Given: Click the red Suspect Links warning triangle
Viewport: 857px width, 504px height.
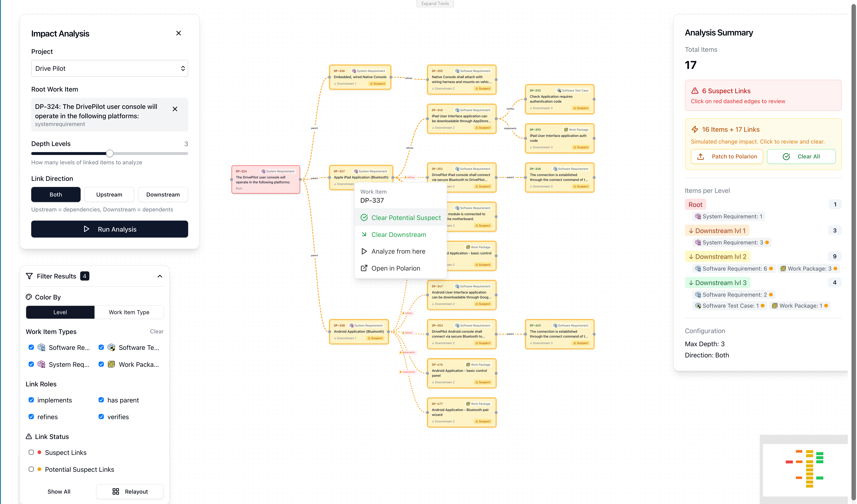Looking at the screenshot, I should pos(694,91).
